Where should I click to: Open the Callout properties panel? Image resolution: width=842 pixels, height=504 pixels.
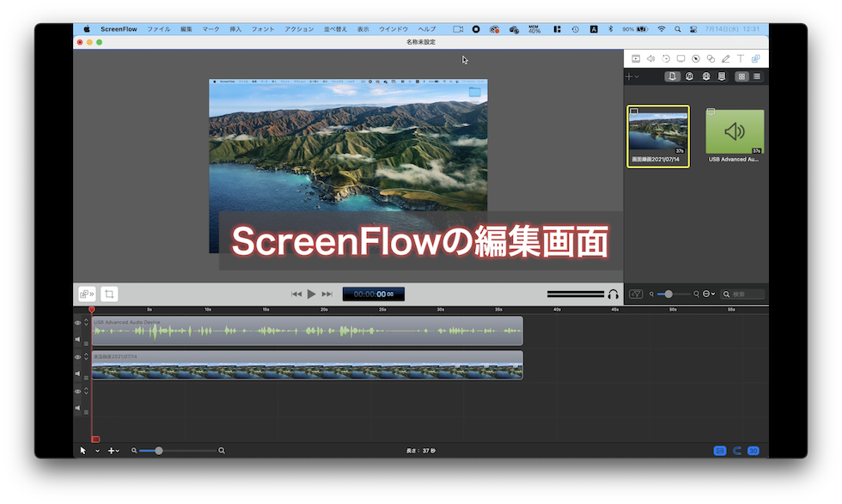tap(695, 58)
